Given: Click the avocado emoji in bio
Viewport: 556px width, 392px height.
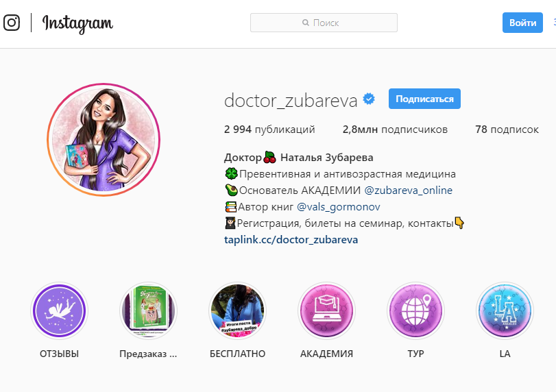Looking at the screenshot, I should pyautogui.click(x=231, y=190).
